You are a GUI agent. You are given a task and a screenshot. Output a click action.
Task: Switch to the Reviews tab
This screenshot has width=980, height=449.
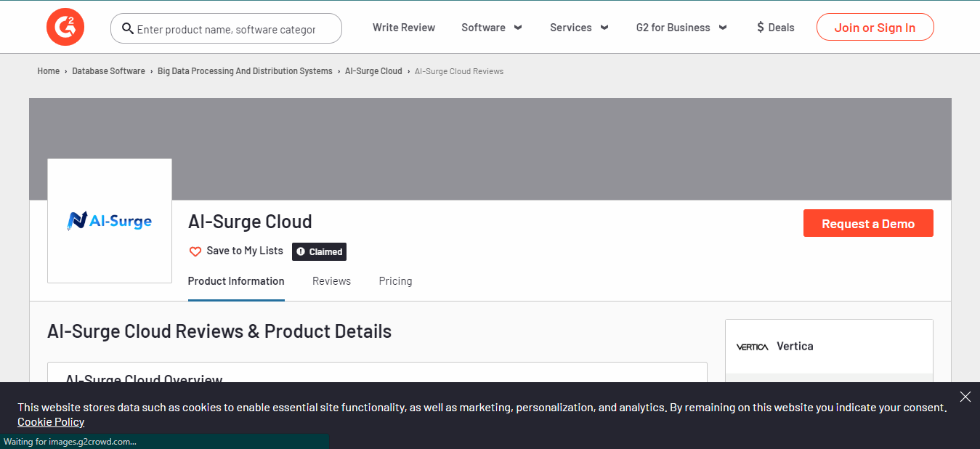click(331, 281)
